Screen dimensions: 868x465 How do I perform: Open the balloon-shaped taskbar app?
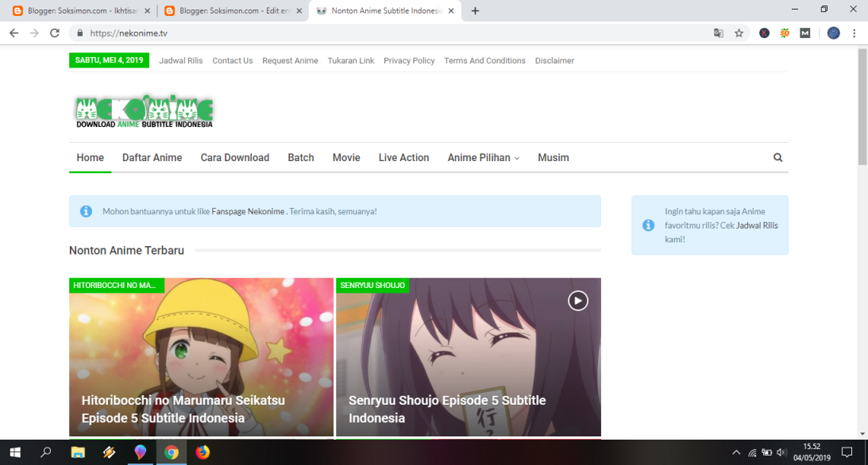pos(140,452)
